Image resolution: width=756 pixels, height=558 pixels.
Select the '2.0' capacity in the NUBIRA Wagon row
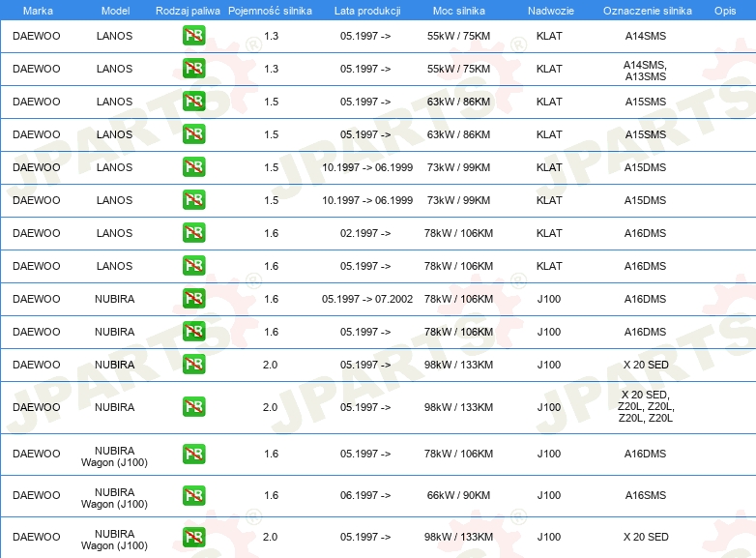270,537
